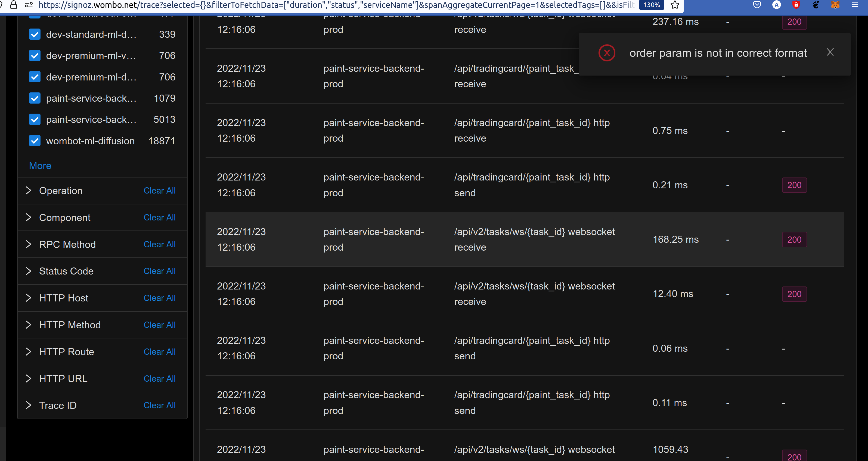Clear All for HTTP Method filter
Viewport: 868px width, 461px height.
point(159,325)
